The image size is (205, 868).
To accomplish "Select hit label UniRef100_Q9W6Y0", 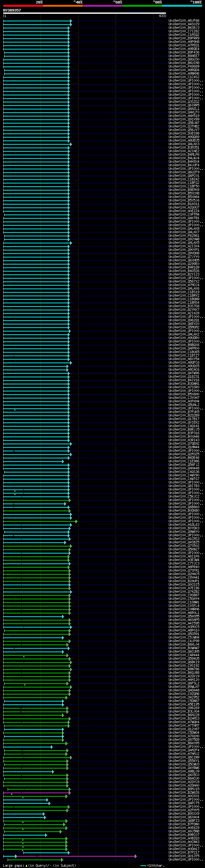I will (184, 532).
